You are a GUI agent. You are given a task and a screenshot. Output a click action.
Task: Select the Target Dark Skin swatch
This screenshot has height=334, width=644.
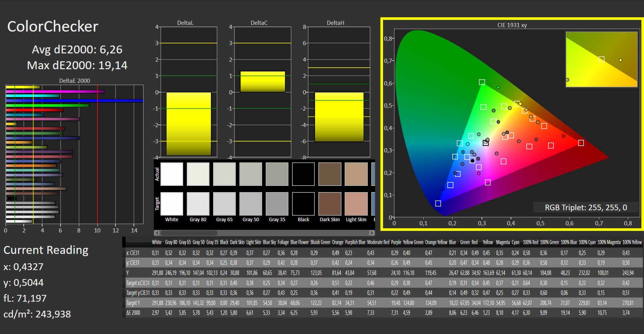(330, 204)
